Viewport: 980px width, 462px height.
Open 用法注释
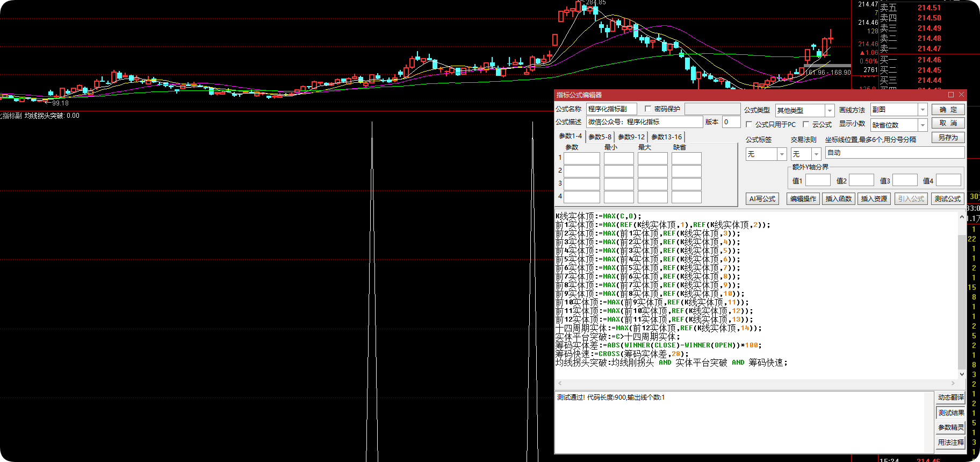tap(950, 443)
